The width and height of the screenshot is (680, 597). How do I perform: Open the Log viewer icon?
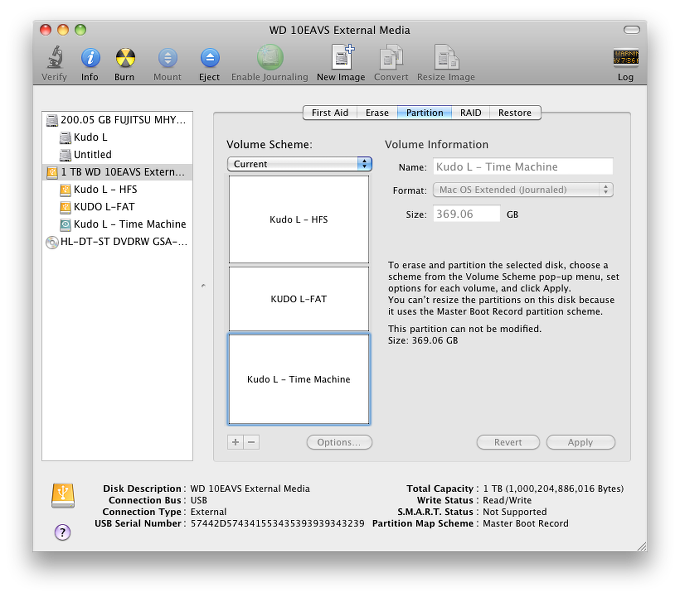626,58
